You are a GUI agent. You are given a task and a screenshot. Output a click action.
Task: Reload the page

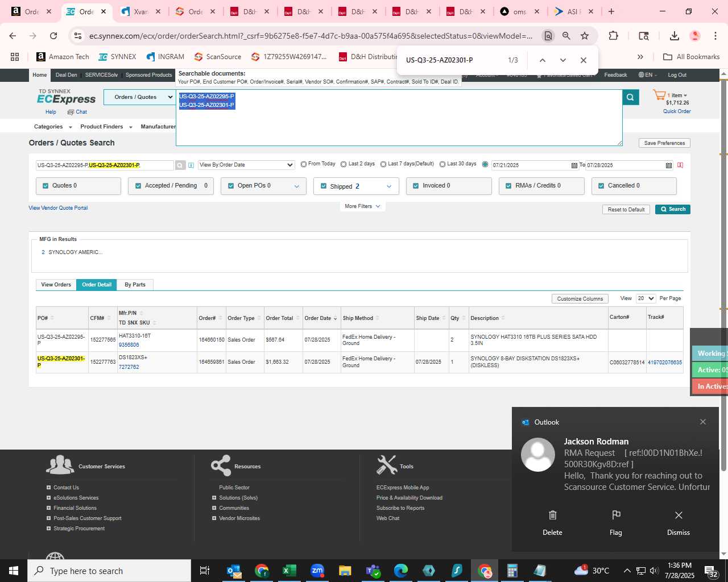click(53, 36)
